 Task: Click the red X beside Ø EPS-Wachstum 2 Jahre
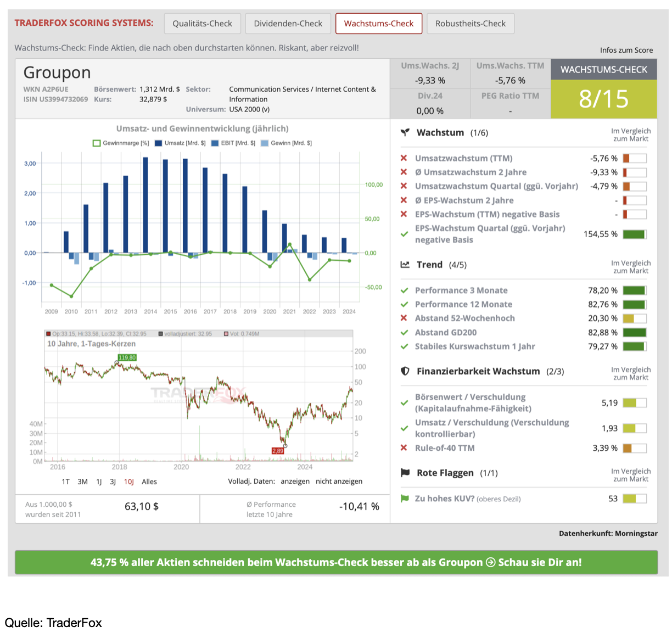coord(404,200)
